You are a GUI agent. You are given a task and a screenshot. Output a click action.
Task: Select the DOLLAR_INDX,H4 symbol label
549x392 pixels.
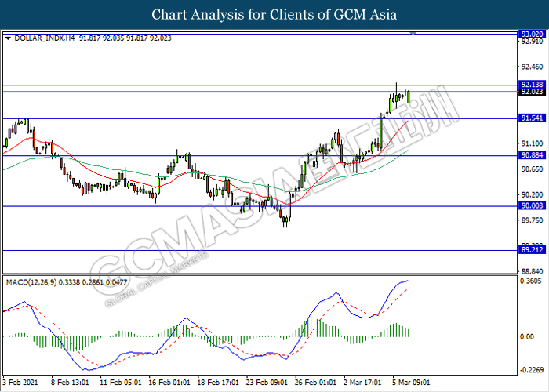point(41,37)
